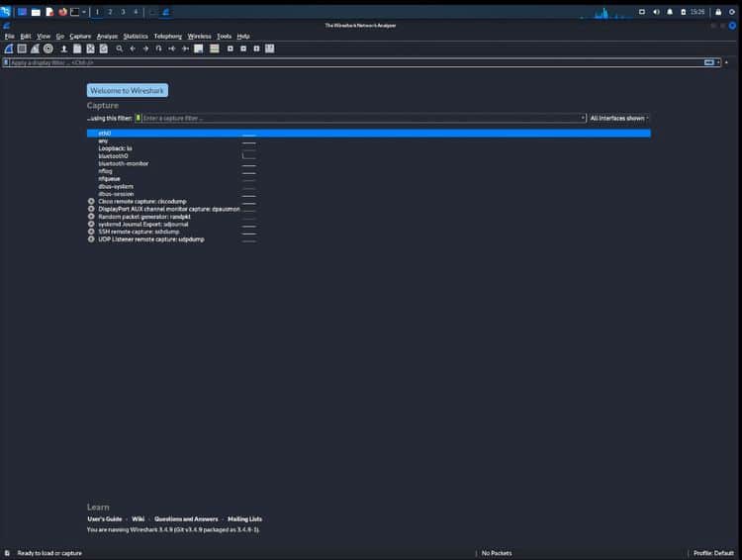Open the Questions and Answers link
The width and height of the screenshot is (742, 560).
click(x=186, y=518)
